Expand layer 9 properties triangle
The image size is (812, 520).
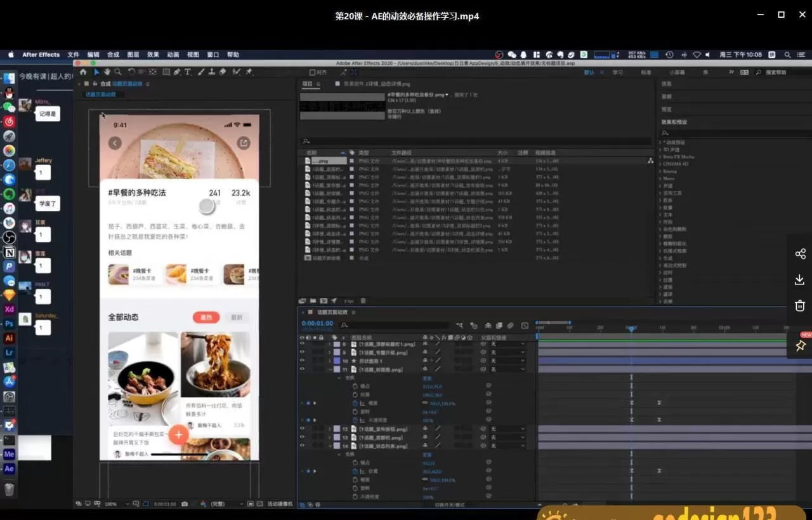click(330, 352)
